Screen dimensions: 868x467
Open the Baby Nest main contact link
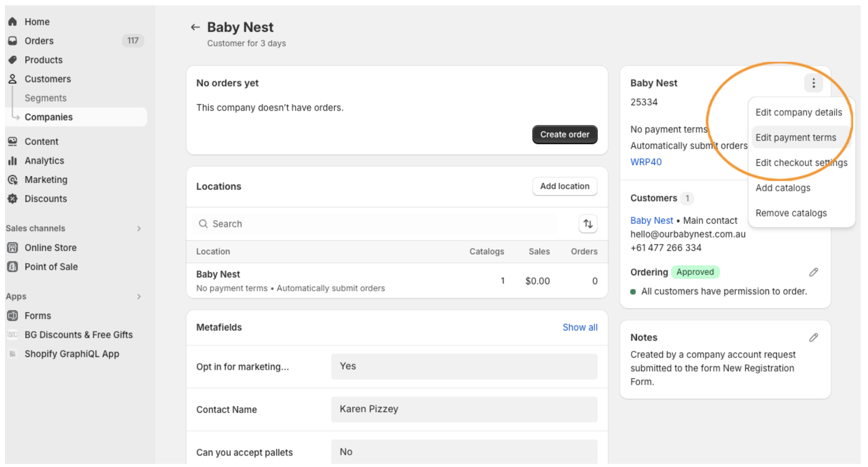pyautogui.click(x=652, y=220)
